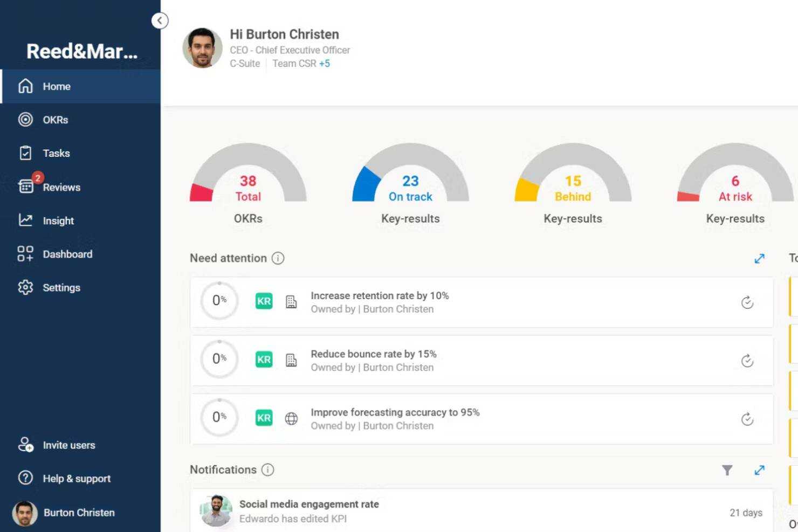Viewport: 798px width, 532px height.
Task: Expand the Need attention panel fullscreen
Action: (x=760, y=258)
